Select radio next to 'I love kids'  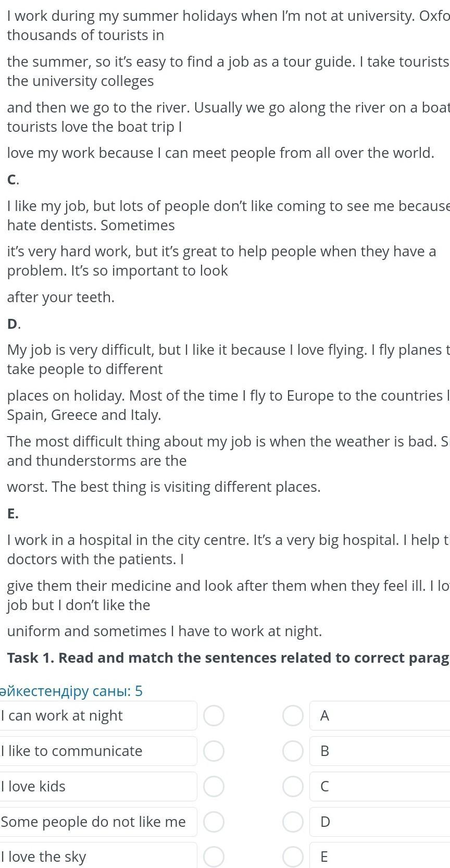pos(214,786)
